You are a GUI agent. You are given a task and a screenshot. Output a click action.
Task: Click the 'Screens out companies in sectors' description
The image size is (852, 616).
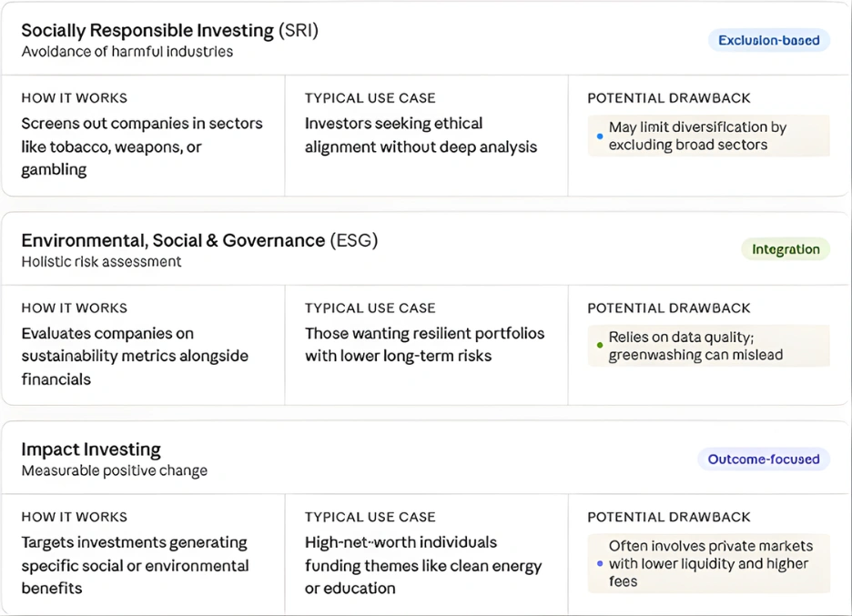tap(142, 146)
